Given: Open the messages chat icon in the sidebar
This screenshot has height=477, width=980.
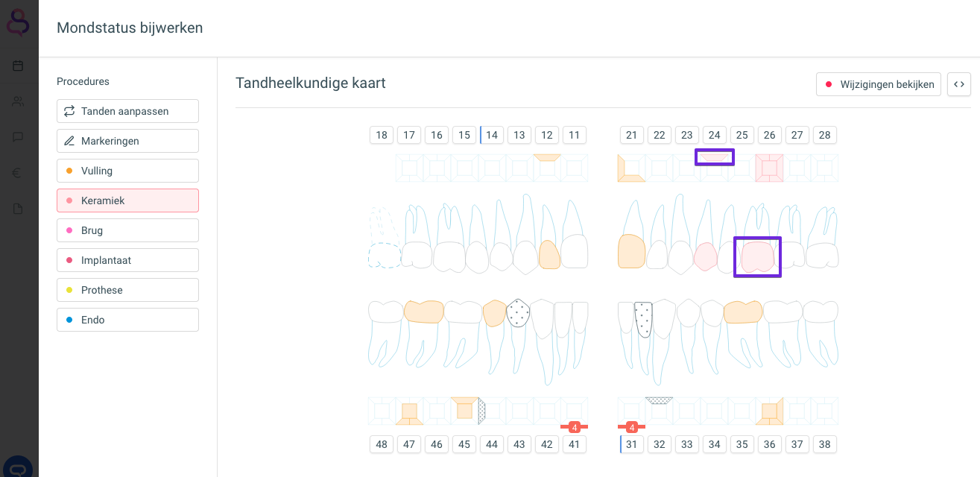Looking at the screenshot, I should pos(18,137).
